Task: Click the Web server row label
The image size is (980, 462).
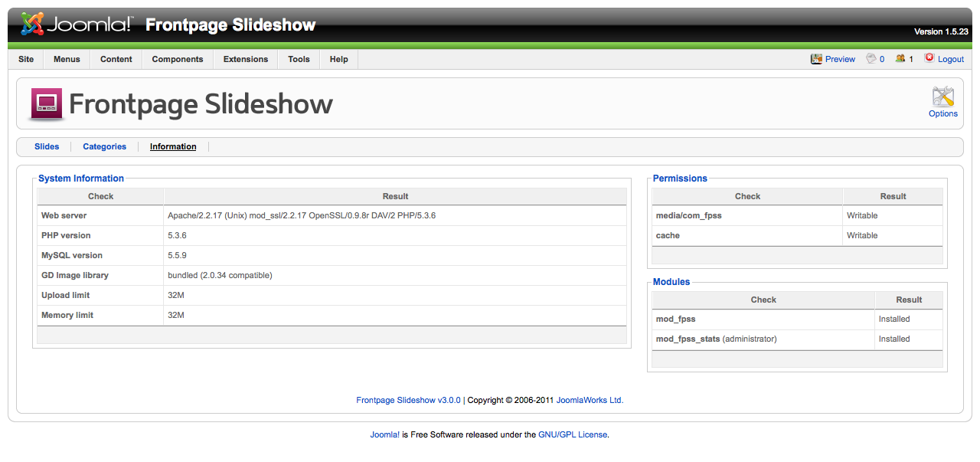Action: (64, 215)
